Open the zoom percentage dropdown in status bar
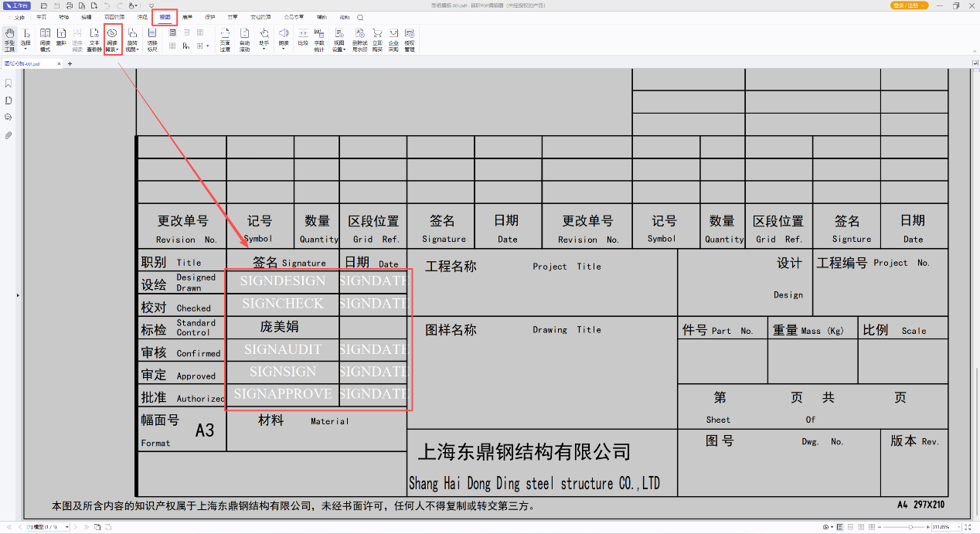Screen dimensions: 980x534 point(961,526)
